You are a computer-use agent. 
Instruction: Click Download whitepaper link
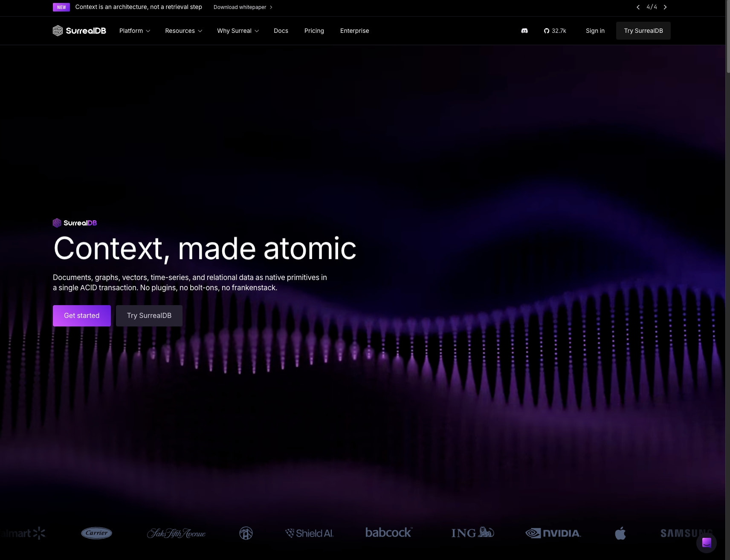[243, 7]
